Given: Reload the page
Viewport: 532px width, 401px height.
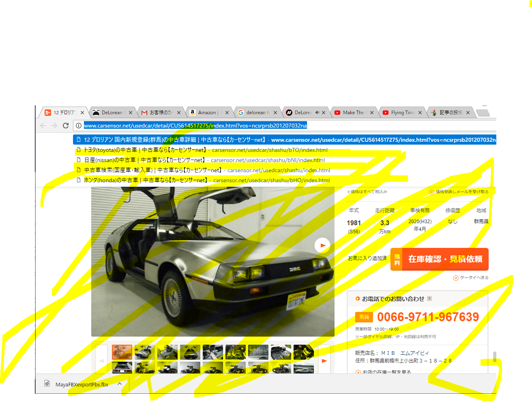Looking at the screenshot, I should coord(66,126).
